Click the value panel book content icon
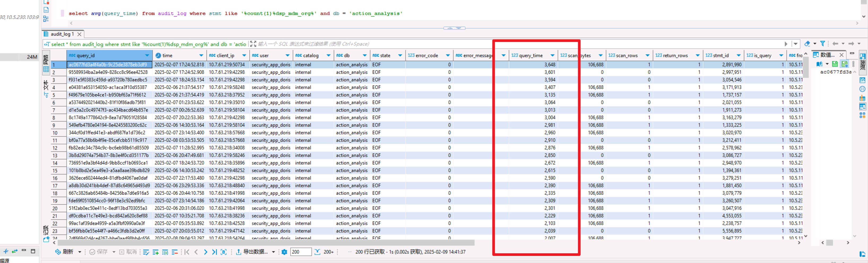The height and width of the screenshot is (263, 868). [819, 64]
